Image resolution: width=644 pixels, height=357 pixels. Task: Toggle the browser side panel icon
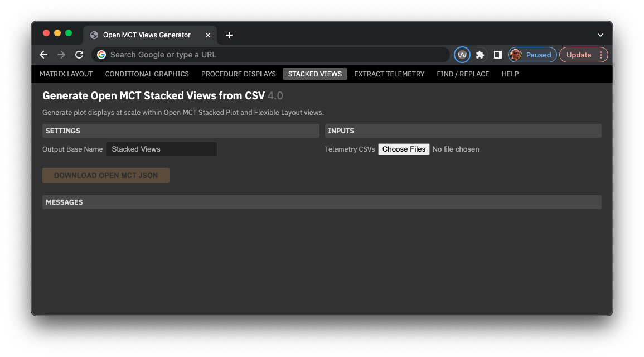tap(498, 55)
